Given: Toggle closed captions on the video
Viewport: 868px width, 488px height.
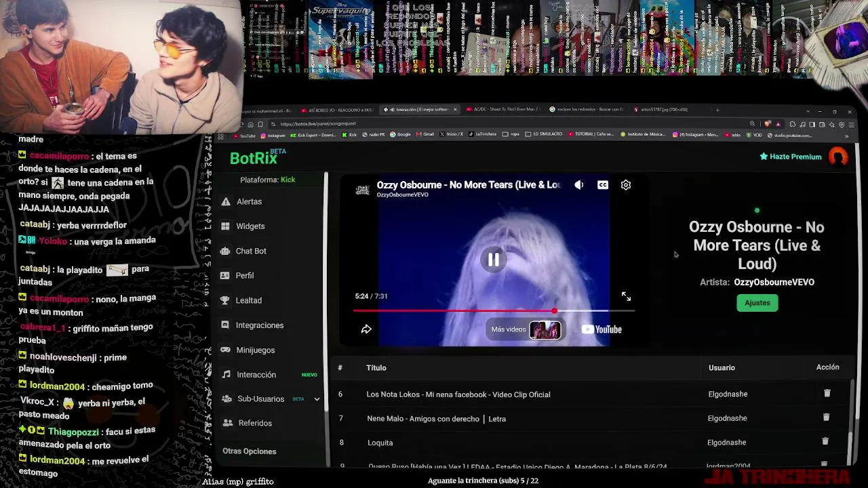Looking at the screenshot, I should click(x=603, y=185).
